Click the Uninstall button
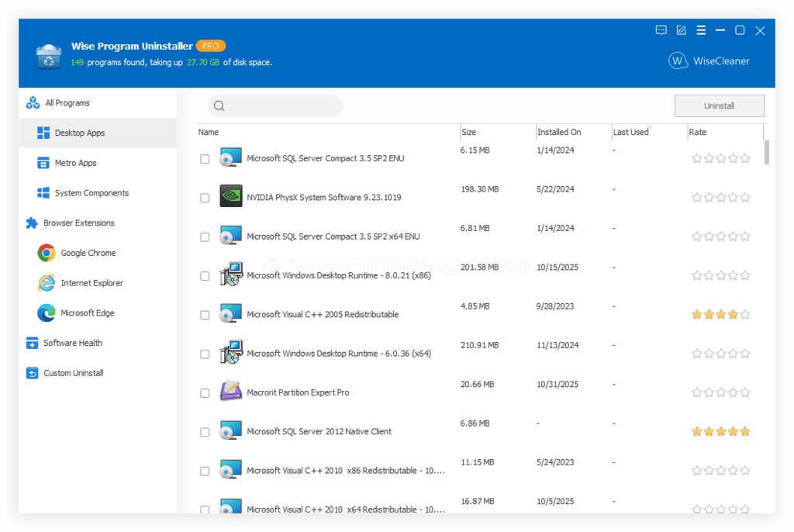The height and width of the screenshot is (532, 794). (x=719, y=106)
